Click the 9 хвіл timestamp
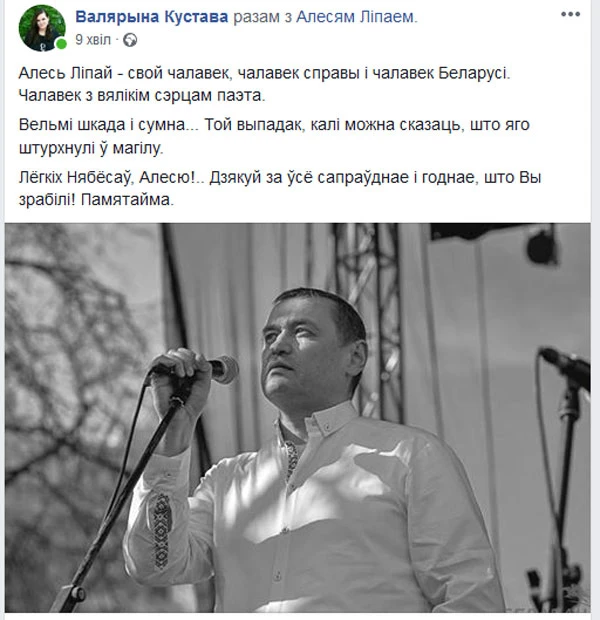Viewport: 600px width, 620px height. pyautogui.click(x=93, y=40)
